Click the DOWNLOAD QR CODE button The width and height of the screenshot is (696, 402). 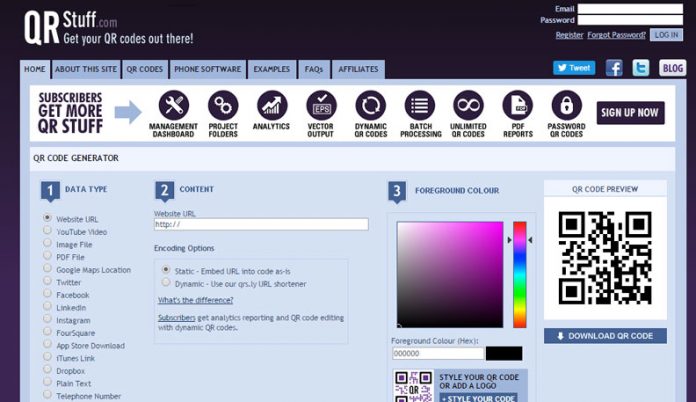click(x=605, y=336)
